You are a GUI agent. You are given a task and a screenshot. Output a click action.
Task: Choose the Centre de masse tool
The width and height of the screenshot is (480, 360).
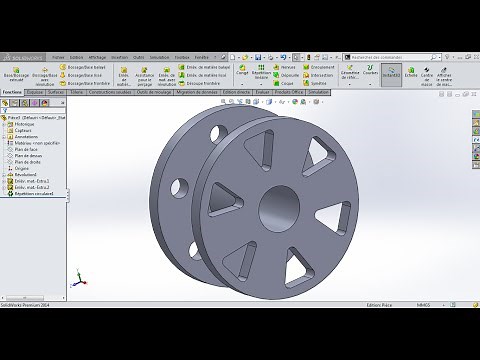tap(427, 77)
